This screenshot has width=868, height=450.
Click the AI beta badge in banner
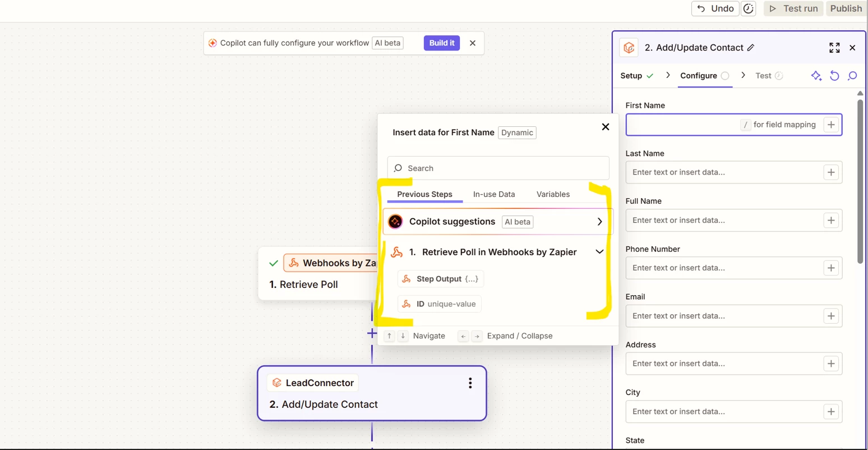[387, 43]
